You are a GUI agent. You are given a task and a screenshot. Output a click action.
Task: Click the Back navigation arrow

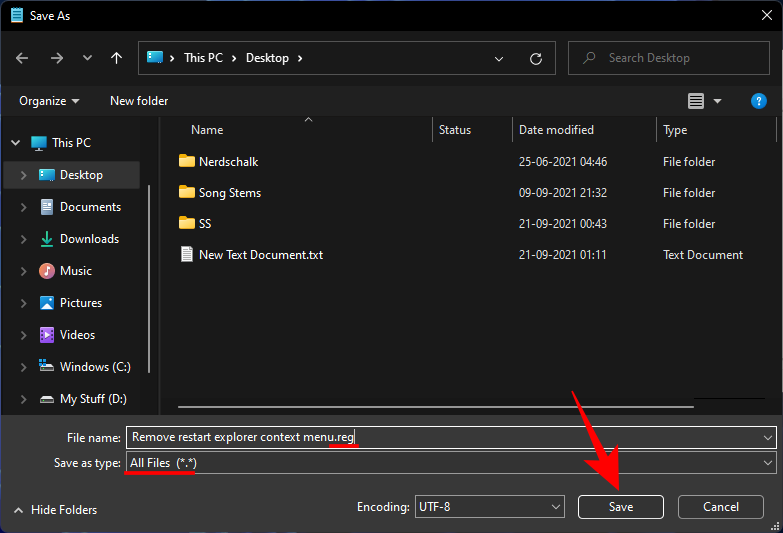pos(22,58)
